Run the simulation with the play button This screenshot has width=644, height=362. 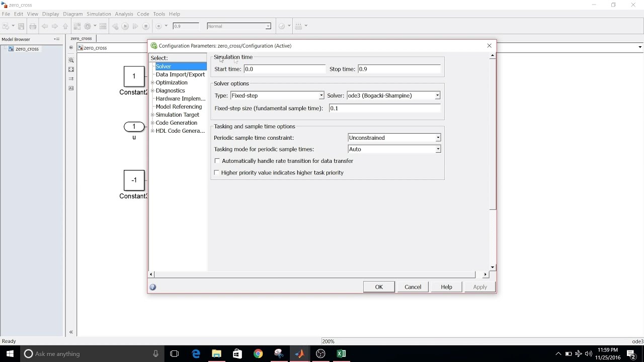coord(125,26)
